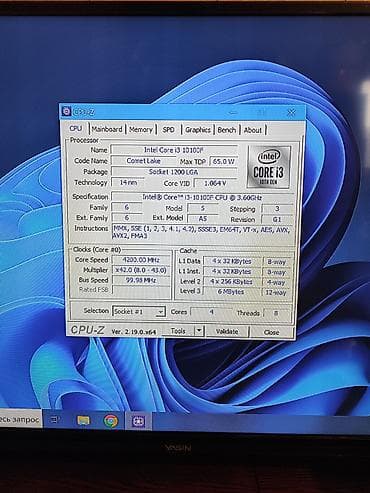Screen dimensions: 370x493
Task: Click the Close button in CPU-Z
Action: point(272,332)
